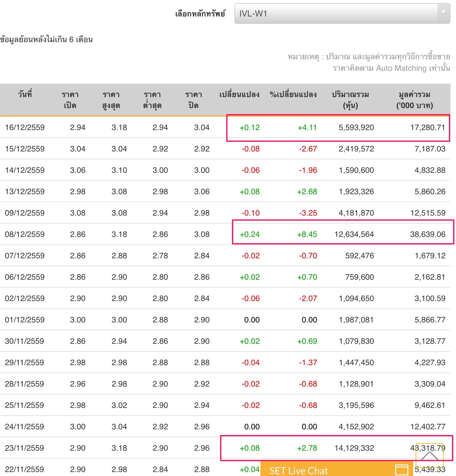456x476 pixels.
Task: Click the total value 38,639.06
Action: pos(428,234)
